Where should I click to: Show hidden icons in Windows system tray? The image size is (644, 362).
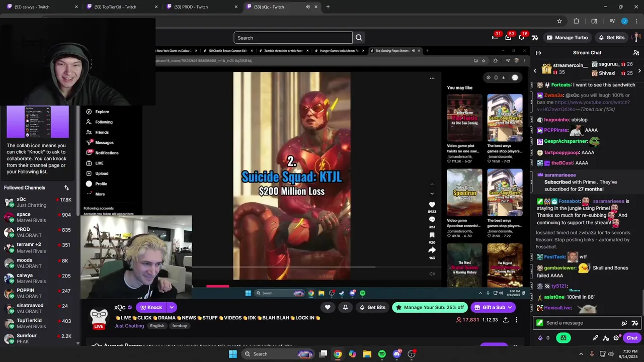click(x=581, y=354)
